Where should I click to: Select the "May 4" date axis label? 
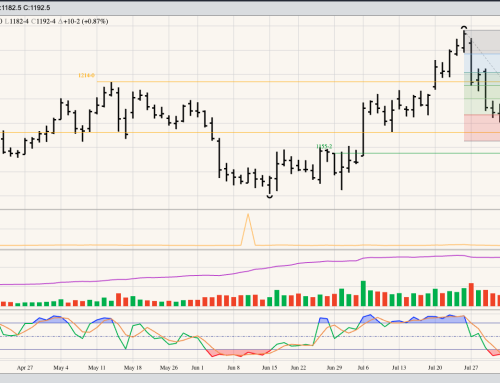61,368
